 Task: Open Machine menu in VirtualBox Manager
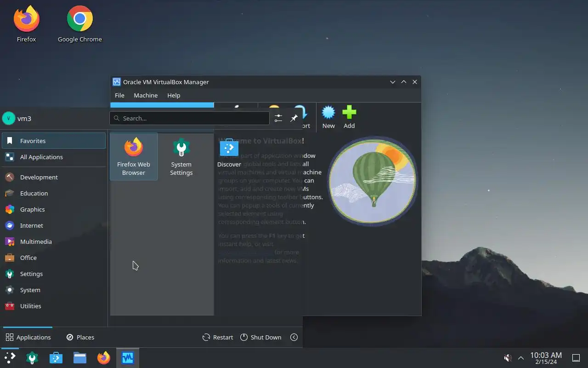click(146, 95)
